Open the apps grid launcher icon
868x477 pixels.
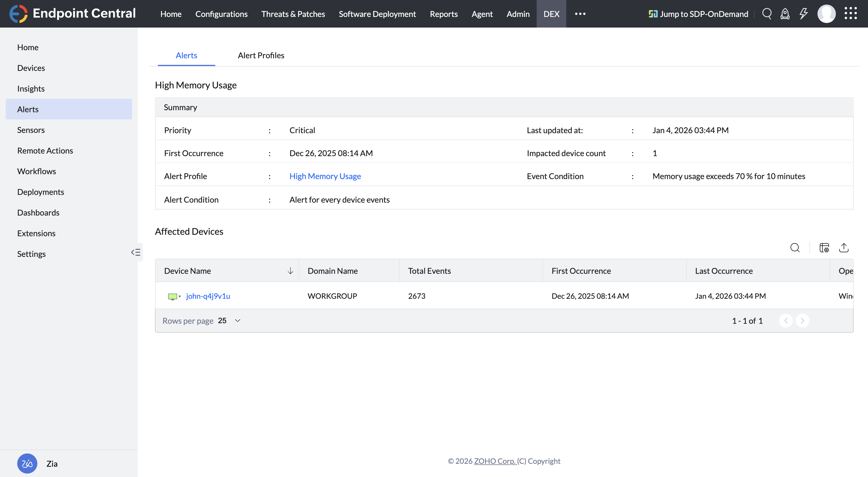click(850, 13)
